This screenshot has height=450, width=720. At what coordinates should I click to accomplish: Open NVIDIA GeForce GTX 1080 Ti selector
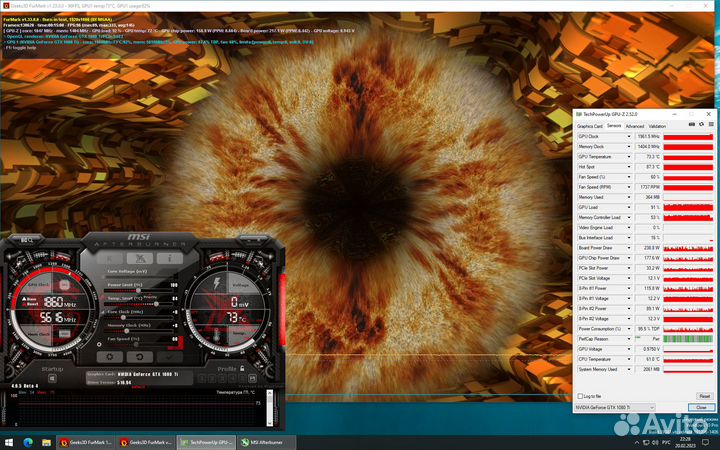click(615, 407)
